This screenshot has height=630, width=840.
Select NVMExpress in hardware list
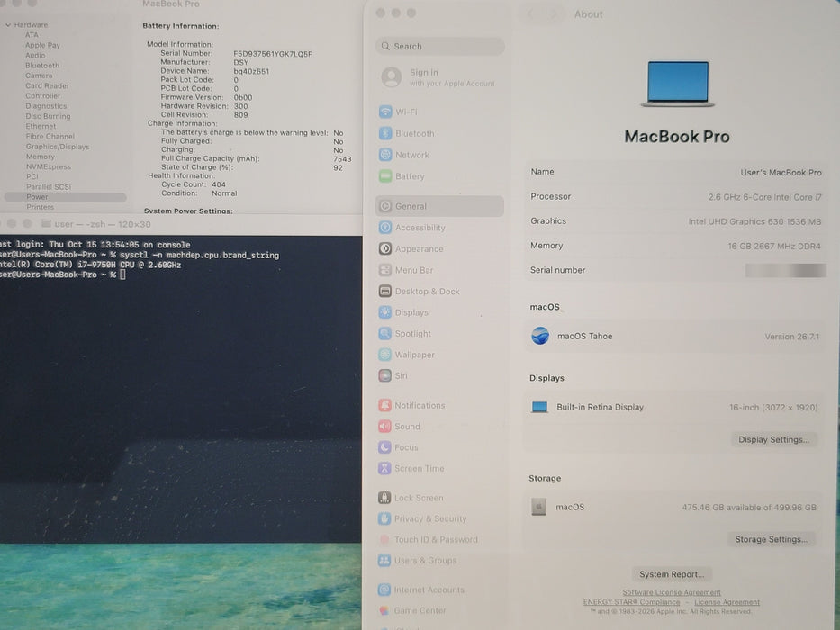coord(49,166)
